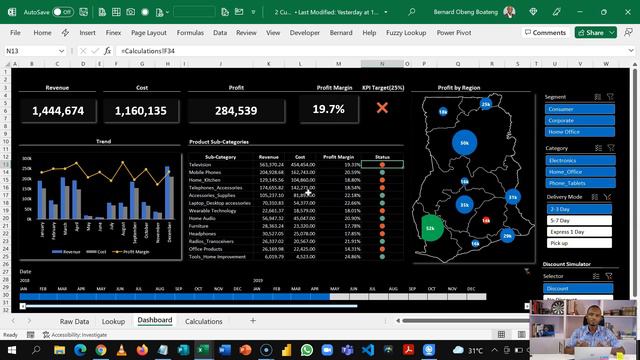Select 5-7 Day delivery mode
The image size is (640, 360).
click(579, 220)
